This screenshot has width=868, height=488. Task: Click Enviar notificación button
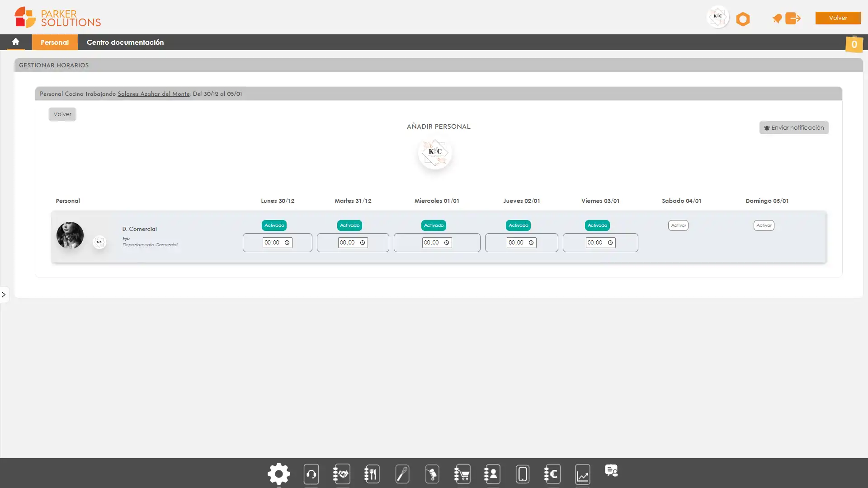click(793, 127)
